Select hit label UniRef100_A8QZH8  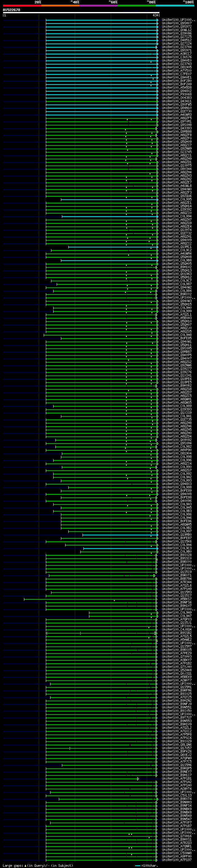click(x=177, y=423)
